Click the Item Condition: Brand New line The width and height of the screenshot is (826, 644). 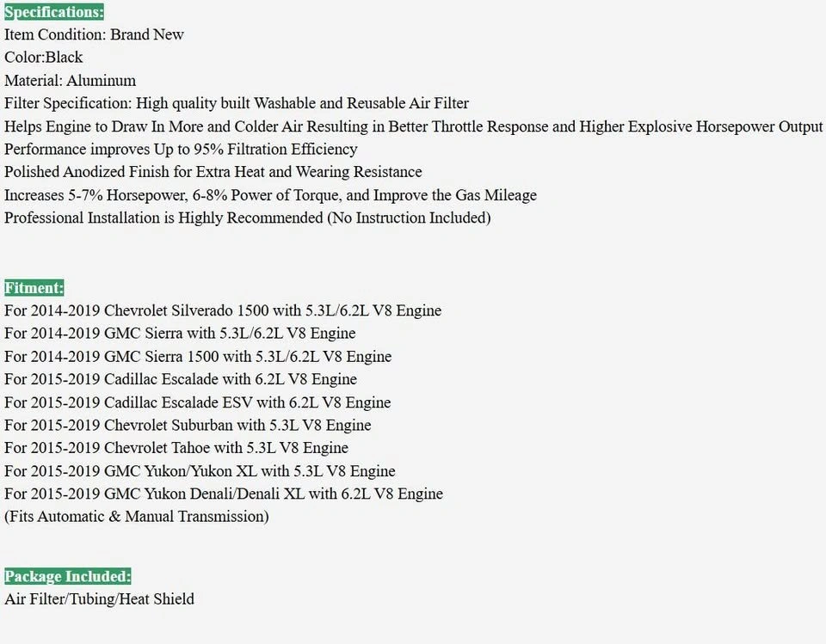coord(94,34)
